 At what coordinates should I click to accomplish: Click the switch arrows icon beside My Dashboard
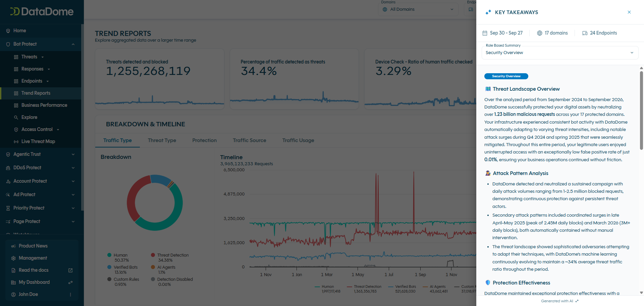[x=70, y=282]
